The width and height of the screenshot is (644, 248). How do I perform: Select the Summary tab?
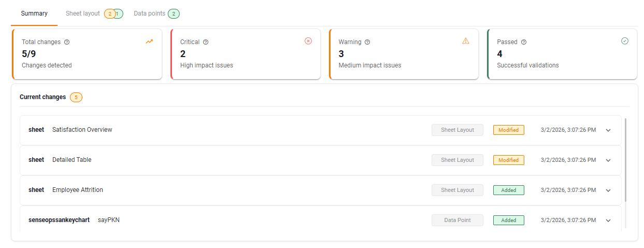pos(34,13)
